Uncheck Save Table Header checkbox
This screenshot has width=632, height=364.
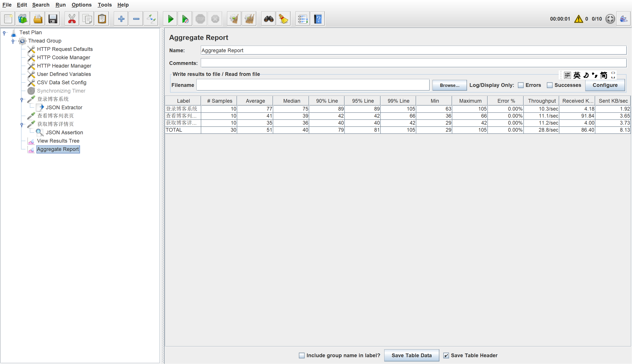coord(446,355)
